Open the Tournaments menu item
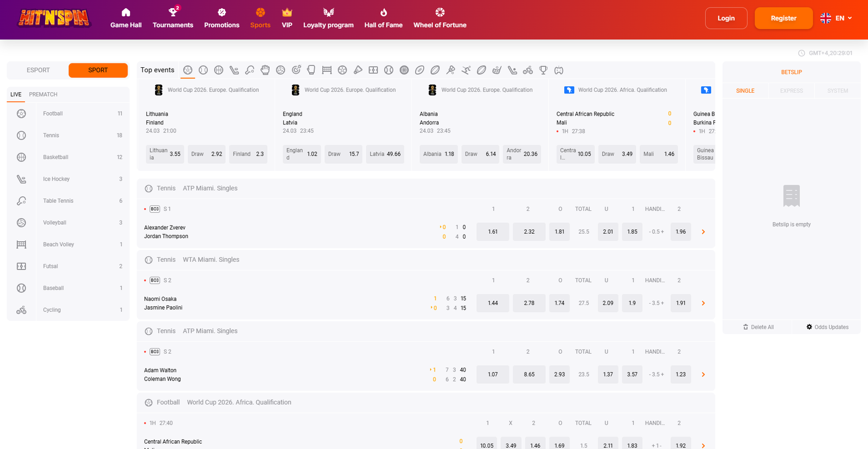Image resolution: width=868 pixels, height=449 pixels. pos(173,18)
